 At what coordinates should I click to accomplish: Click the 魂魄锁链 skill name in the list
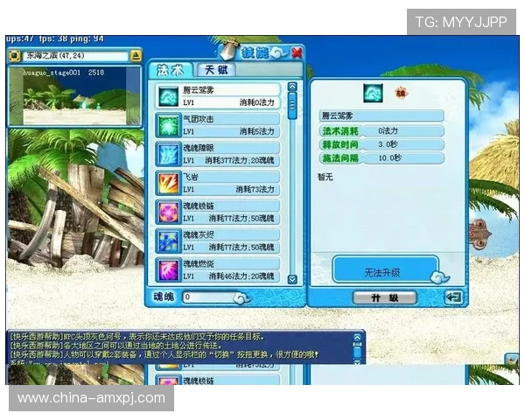(x=199, y=206)
